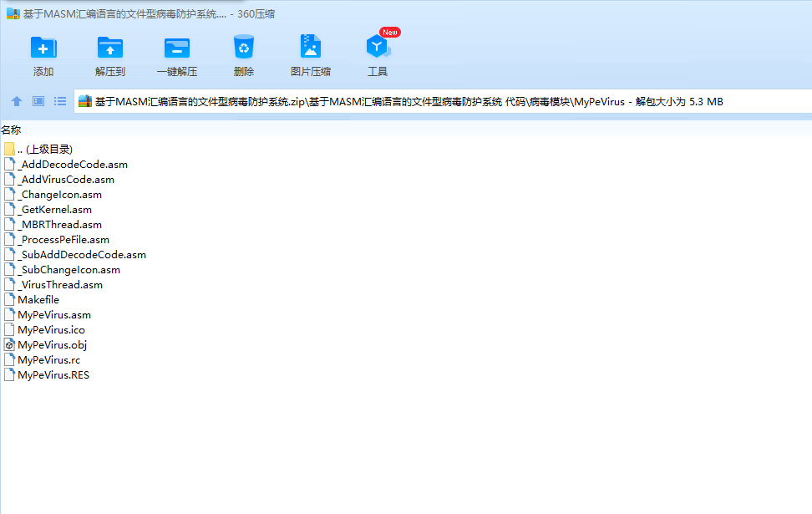The image size is (812, 514).
Task: Click the parent directory folder icon
Action: tap(9, 150)
